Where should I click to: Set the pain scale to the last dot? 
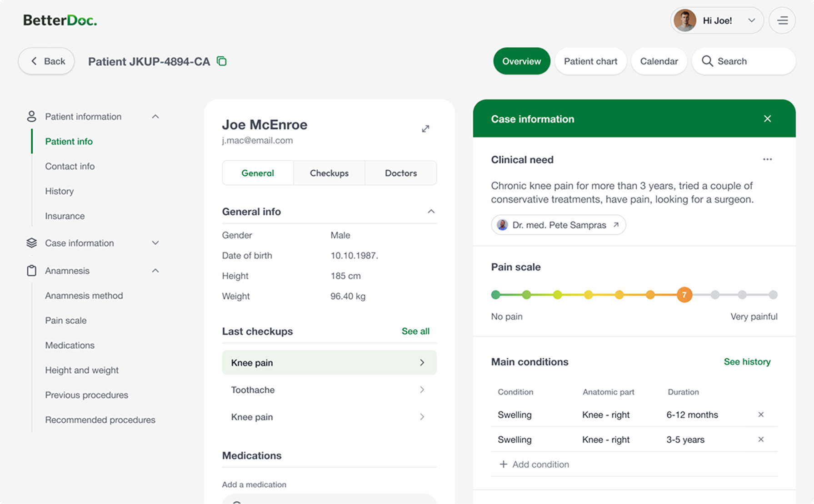pos(773,295)
